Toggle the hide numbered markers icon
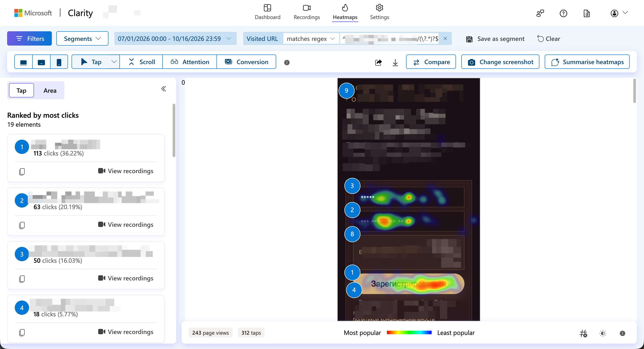 [x=583, y=333]
